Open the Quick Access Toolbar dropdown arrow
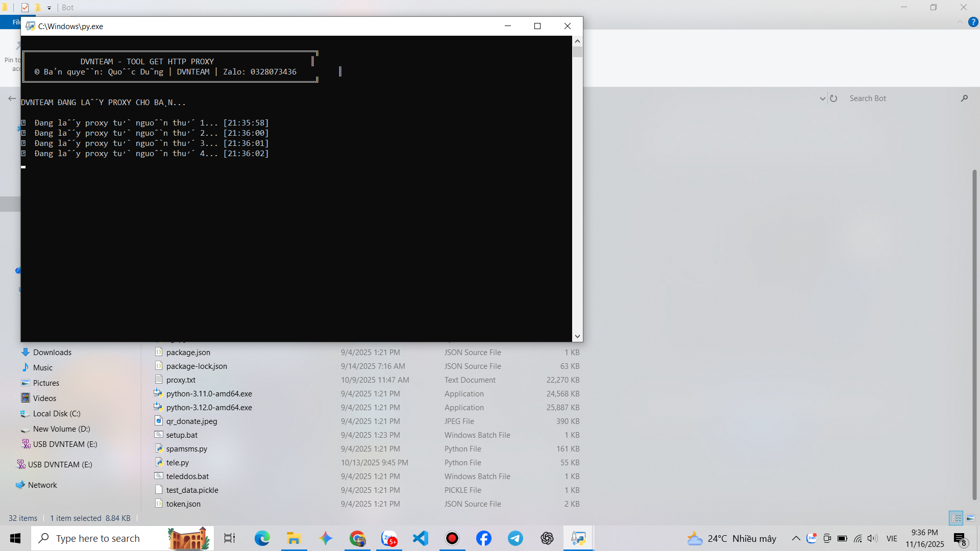This screenshot has width=980, height=551. [49, 8]
